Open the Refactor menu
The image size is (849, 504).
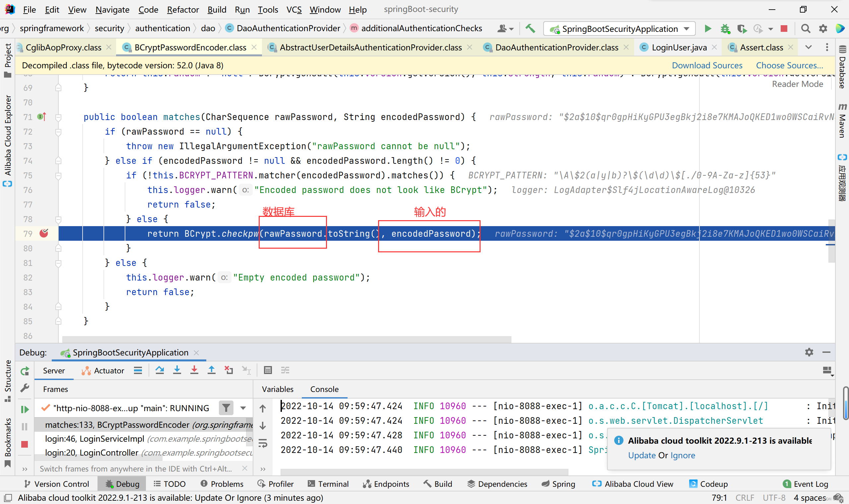(182, 10)
